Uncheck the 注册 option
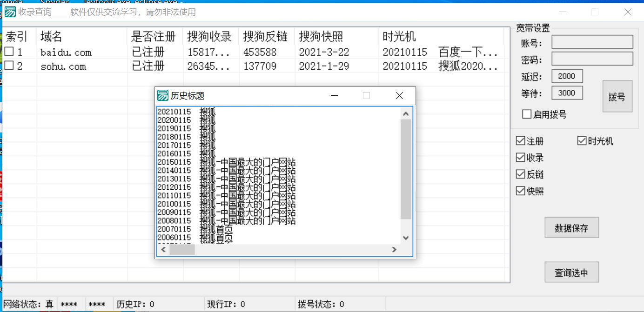Screen dimensions: 644x312 [520, 141]
